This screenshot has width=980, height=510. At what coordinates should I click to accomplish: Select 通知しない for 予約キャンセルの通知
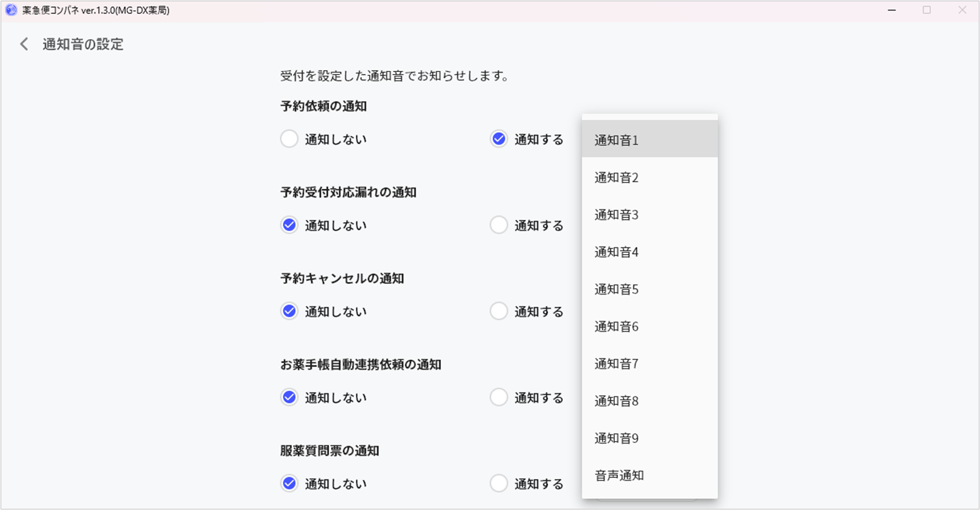tap(289, 311)
